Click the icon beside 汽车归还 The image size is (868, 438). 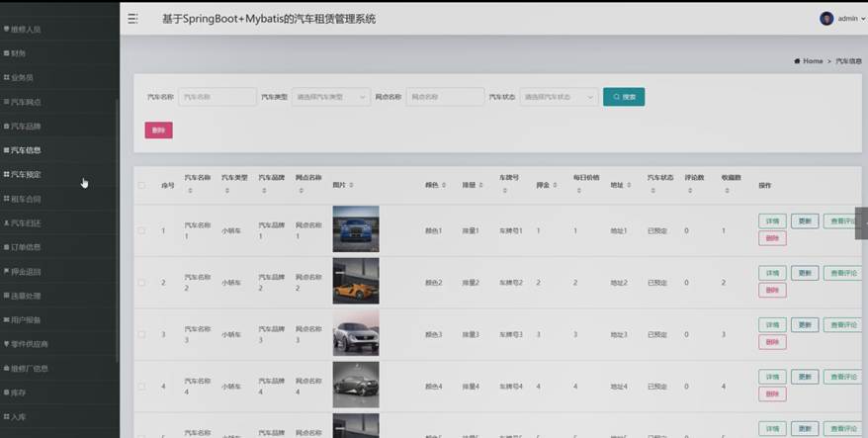[x=6, y=223]
